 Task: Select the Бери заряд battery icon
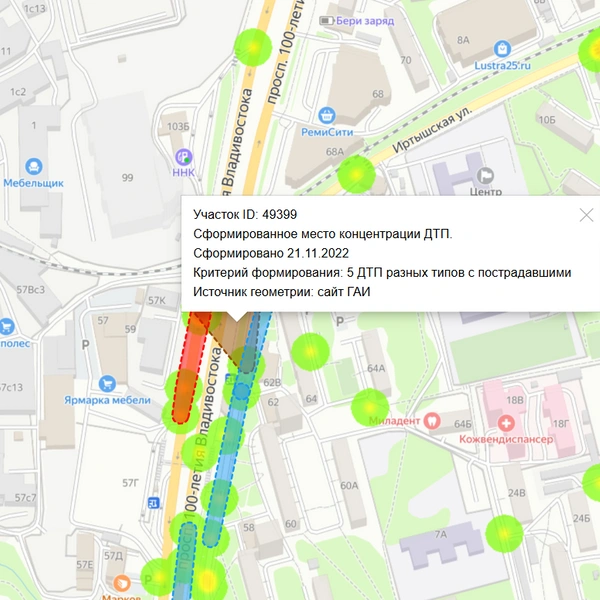coord(326,20)
